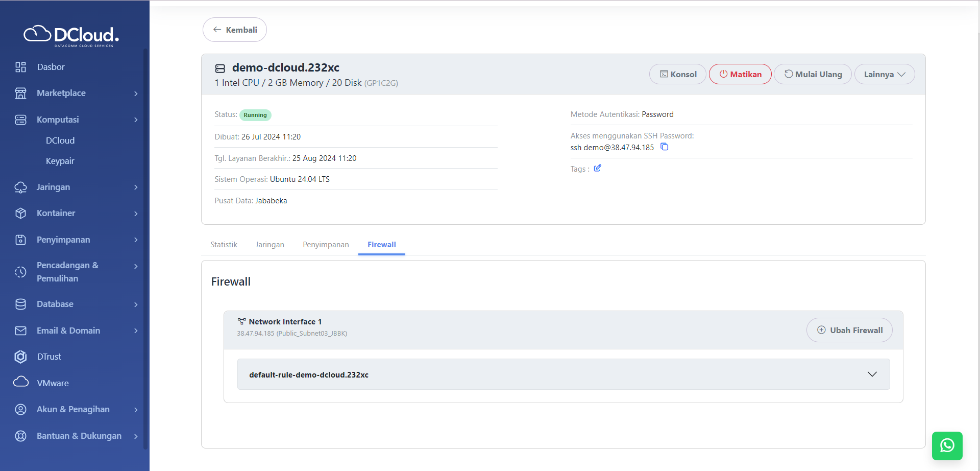Click the Marketplace store icon
The width and height of the screenshot is (980, 471).
click(20, 93)
